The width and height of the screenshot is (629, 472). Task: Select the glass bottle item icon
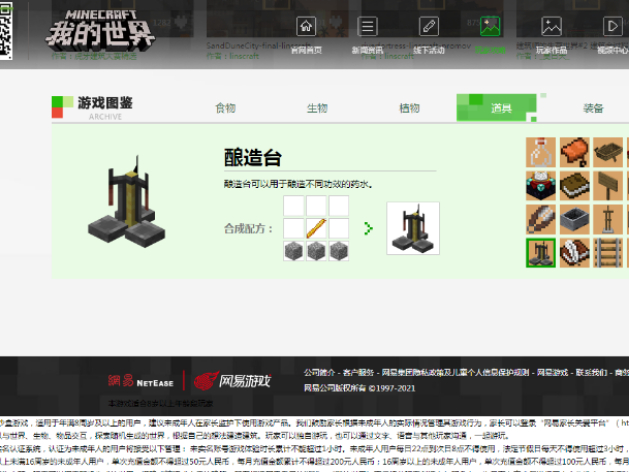[541, 152]
